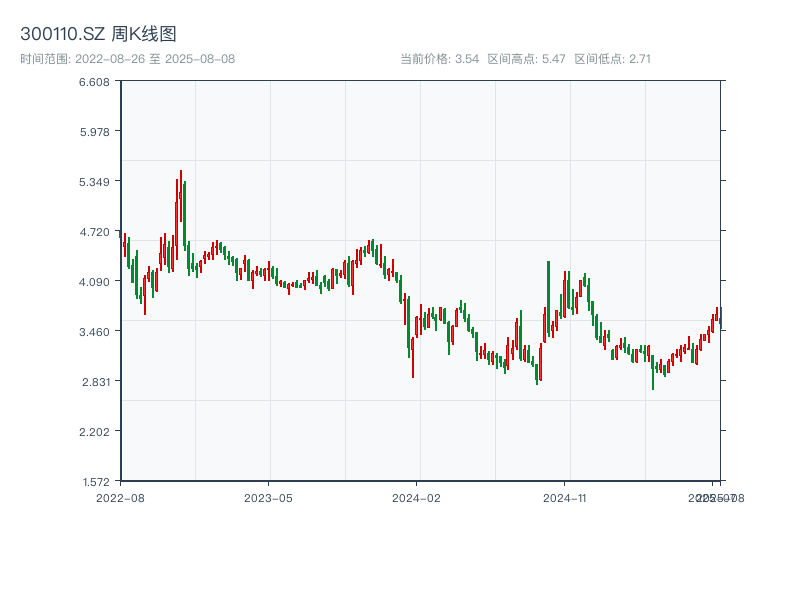Click the 300110.SZ 周K线图 chart title

point(99,35)
